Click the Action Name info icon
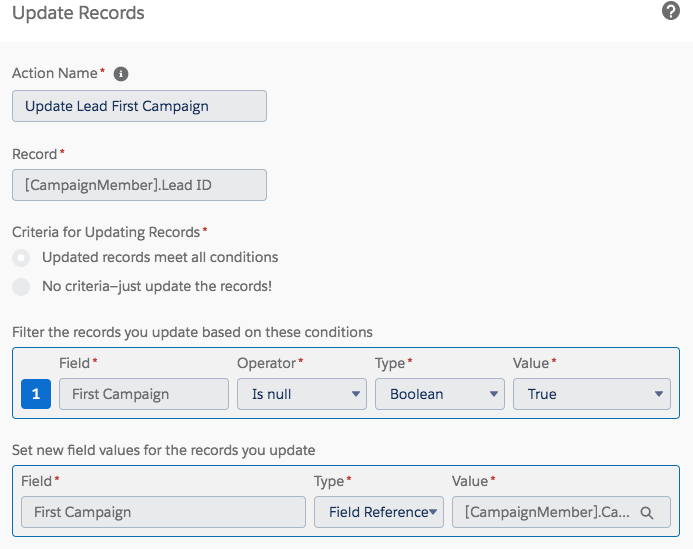Image resolution: width=693 pixels, height=549 pixels. (121, 74)
